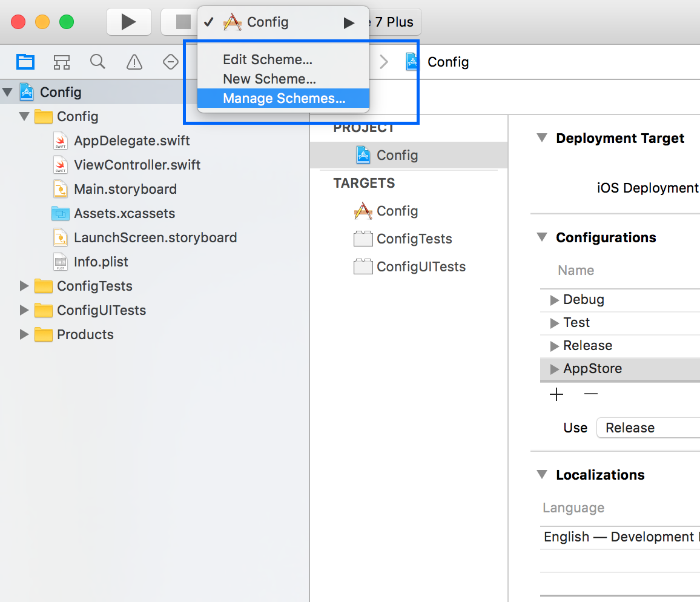The height and width of the screenshot is (602, 700).
Task: Select the AppStore configuration row
Action: coord(620,369)
